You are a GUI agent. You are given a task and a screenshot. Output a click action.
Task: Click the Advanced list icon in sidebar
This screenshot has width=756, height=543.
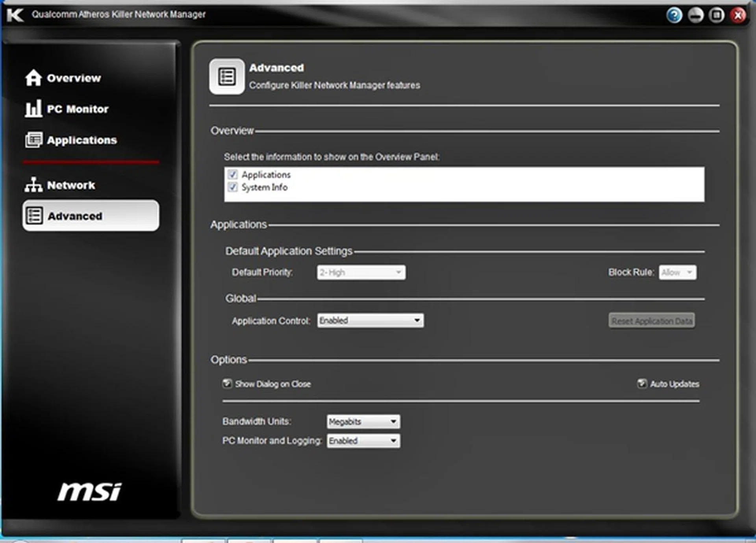[34, 215]
